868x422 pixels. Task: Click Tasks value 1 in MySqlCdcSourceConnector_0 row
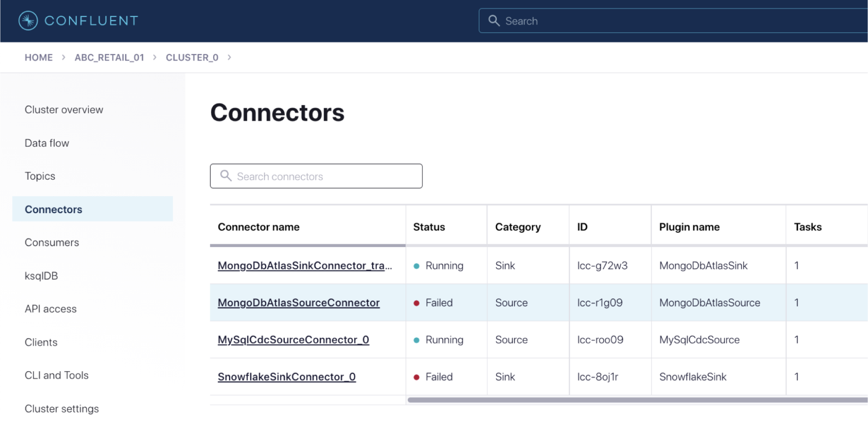tap(796, 340)
